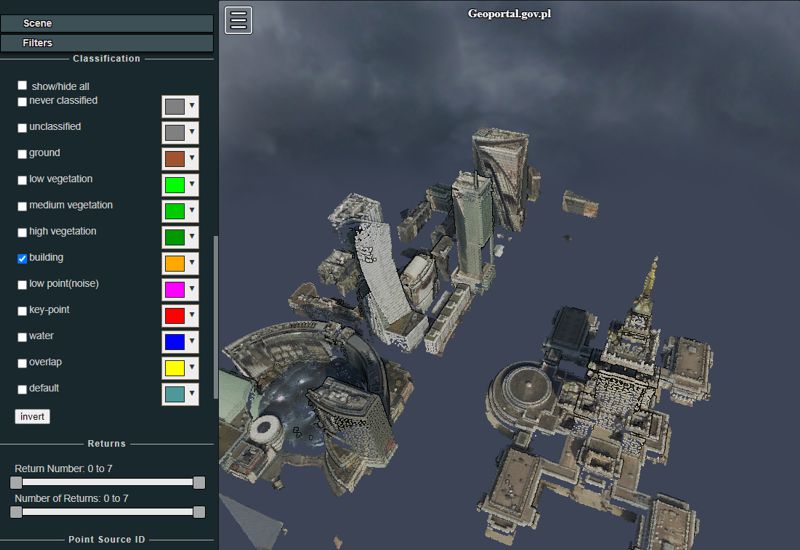
Task: Enable the ground classification checkbox
Action: click(x=22, y=154)
